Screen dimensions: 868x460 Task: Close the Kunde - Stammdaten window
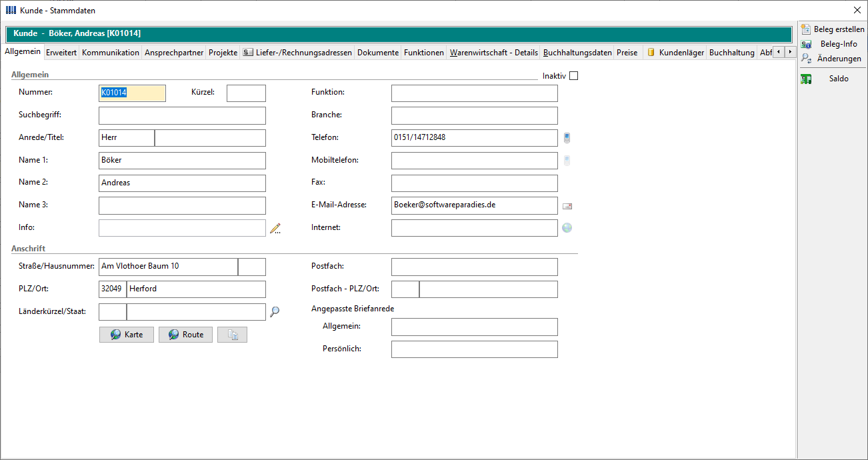[857, 10]
